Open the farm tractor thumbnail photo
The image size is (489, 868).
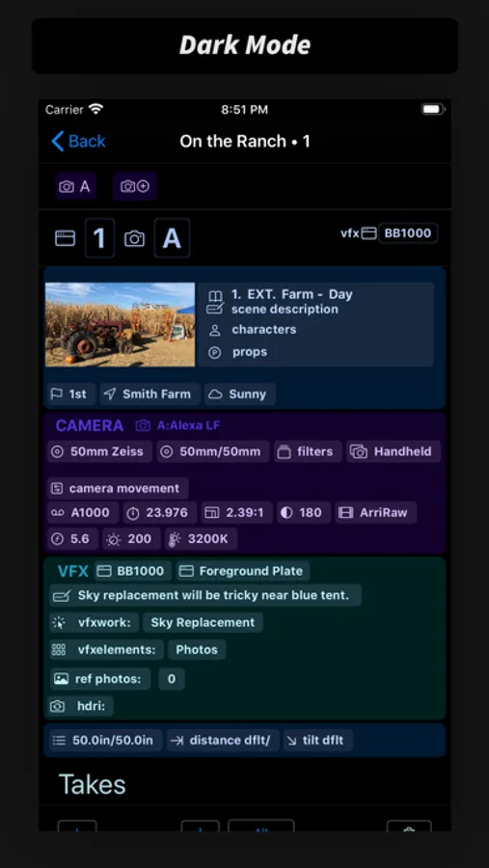(121, 324)
